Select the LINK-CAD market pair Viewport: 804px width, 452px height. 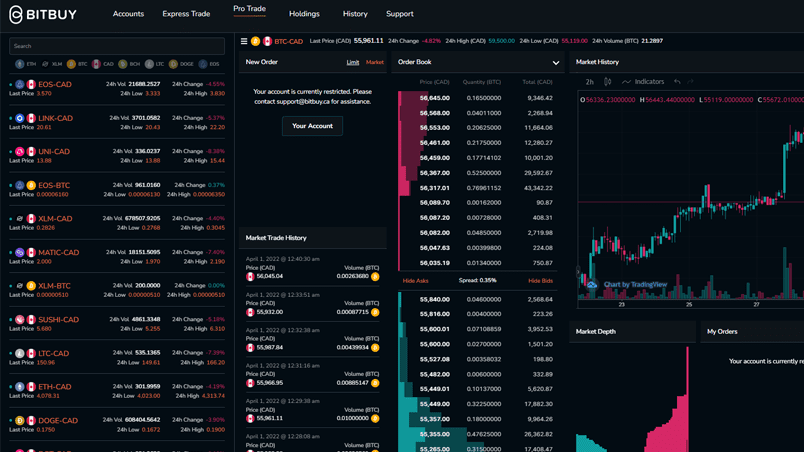55,118
